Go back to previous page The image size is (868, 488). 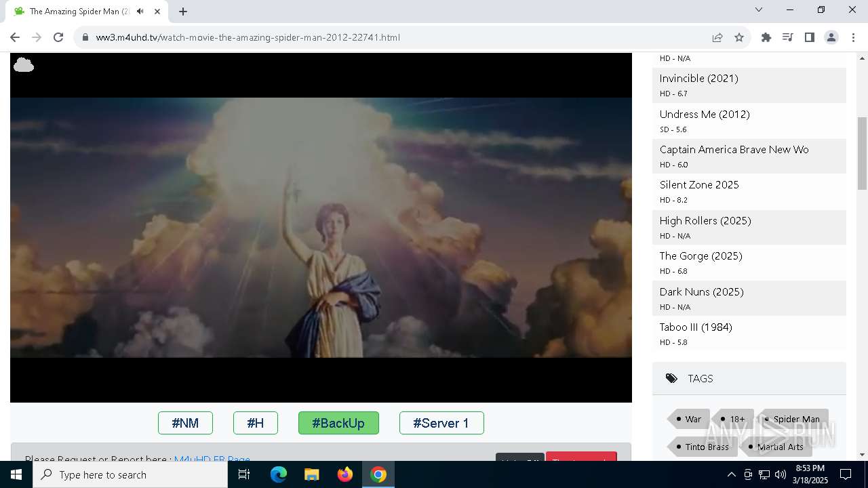click(x=15, y=37)
